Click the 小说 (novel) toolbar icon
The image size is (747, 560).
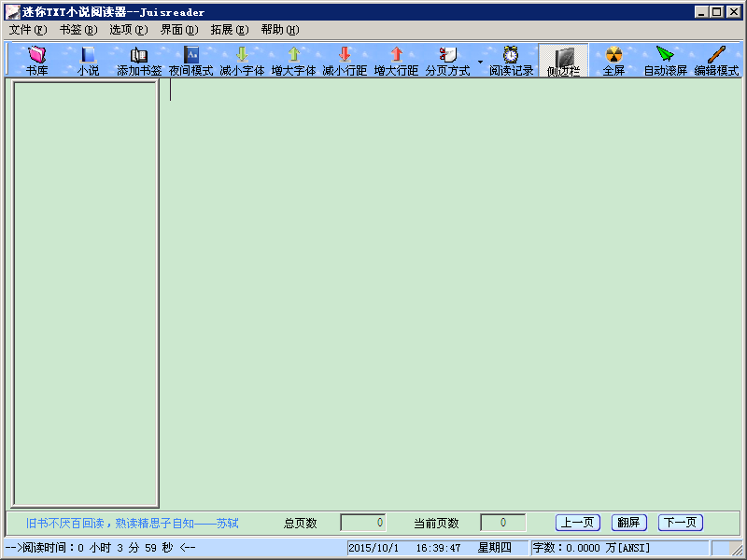pos(87,58)
